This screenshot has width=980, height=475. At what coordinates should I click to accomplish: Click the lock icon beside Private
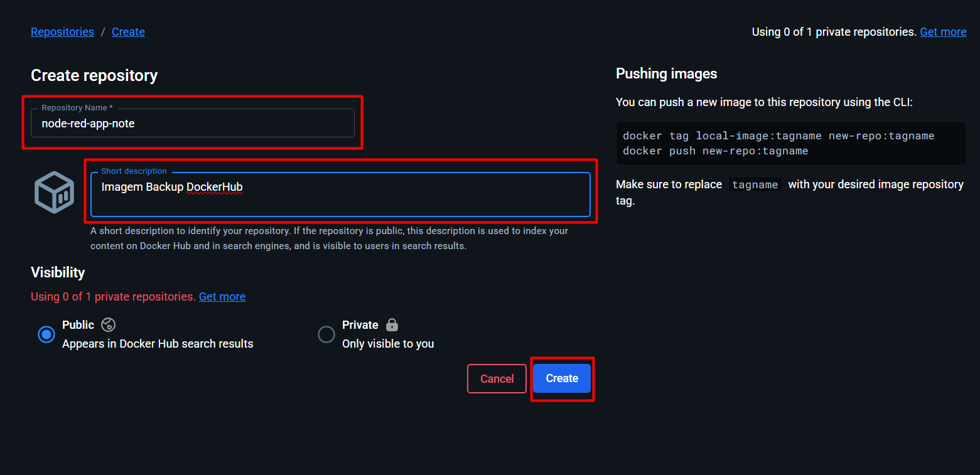click(392, 324)
